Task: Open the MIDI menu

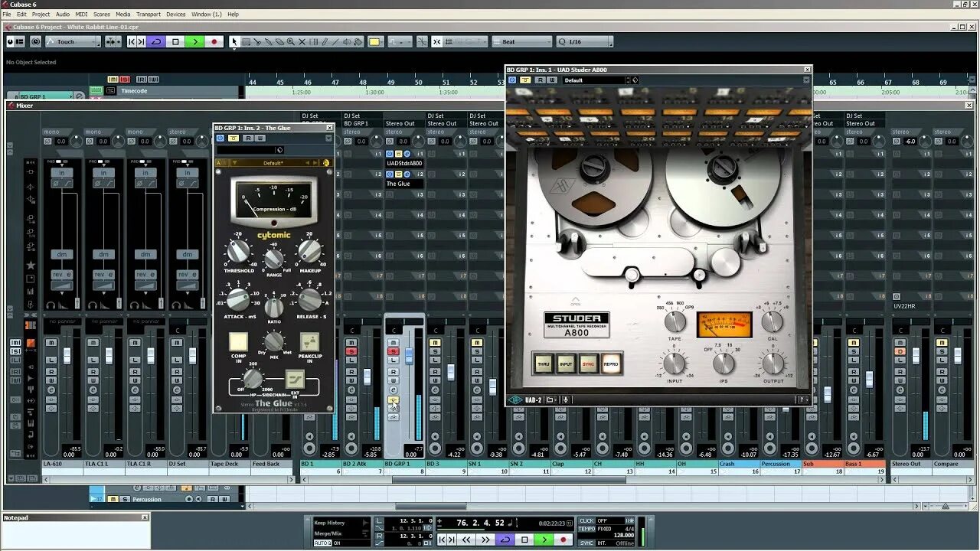Action: (x=81, y=14)
